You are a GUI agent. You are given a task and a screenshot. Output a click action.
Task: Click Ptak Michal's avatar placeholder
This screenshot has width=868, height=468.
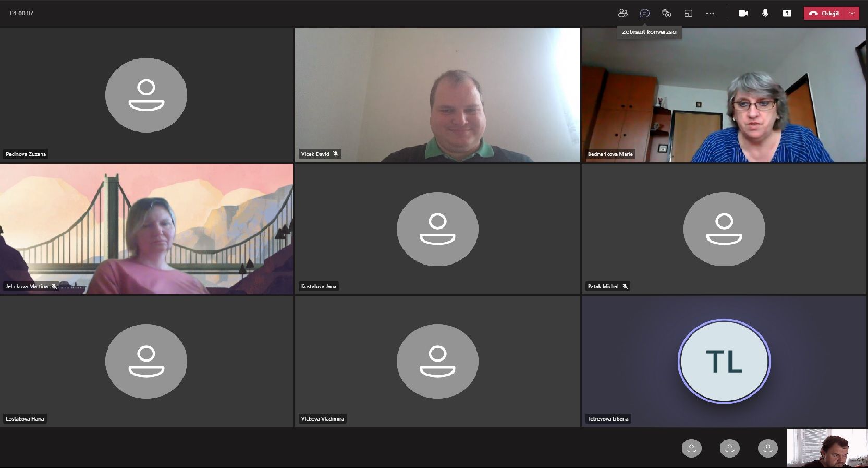coord(724,229)
